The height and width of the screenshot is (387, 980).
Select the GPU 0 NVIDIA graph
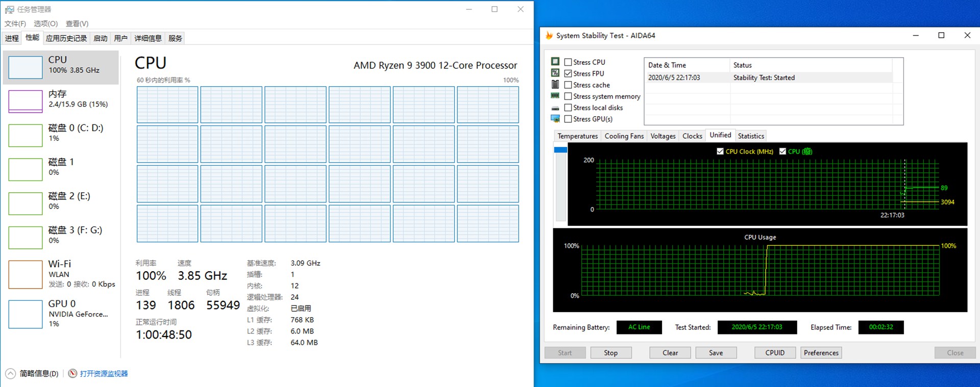tap(26, 314)
